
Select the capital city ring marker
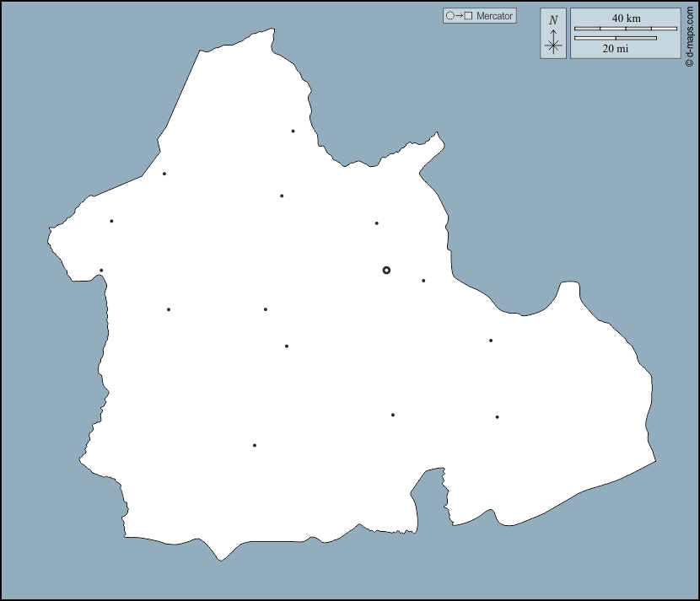(386, 270)
